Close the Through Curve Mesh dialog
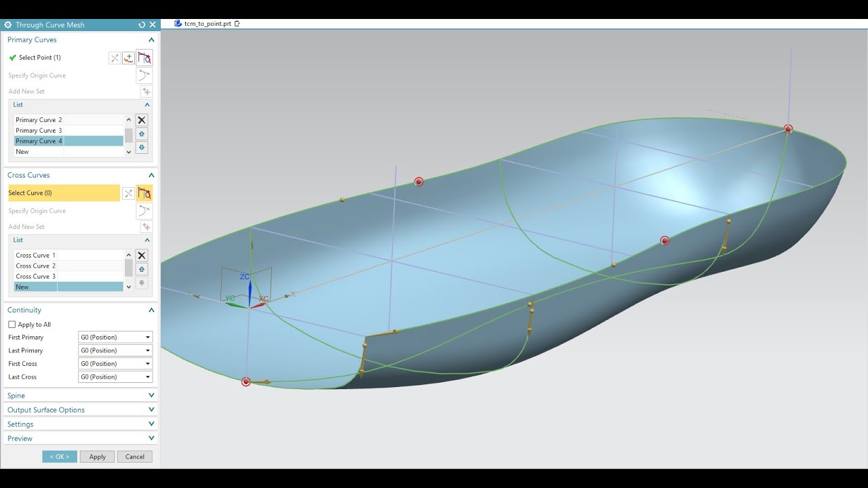Screen dimensions: 868x488 [x=153, y=24]
